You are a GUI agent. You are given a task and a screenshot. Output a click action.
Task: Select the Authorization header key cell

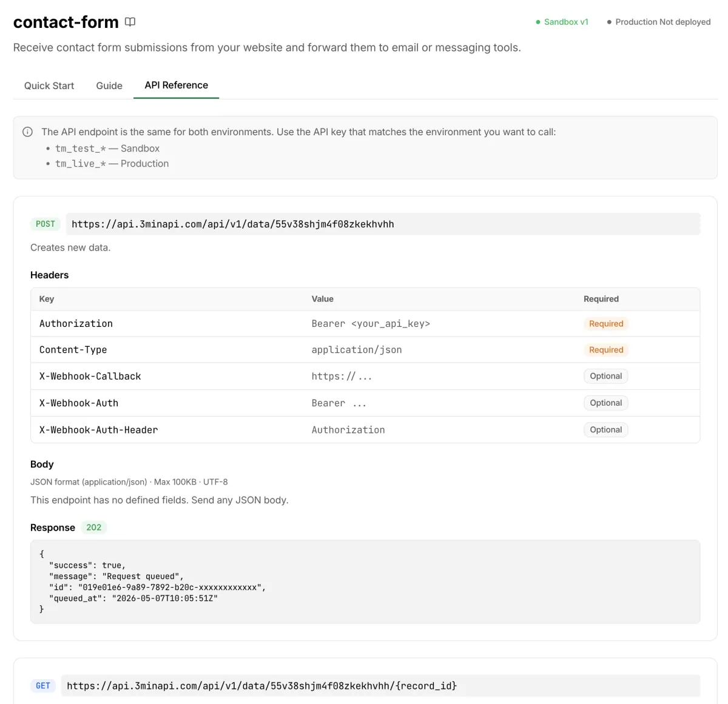(76, 324)
